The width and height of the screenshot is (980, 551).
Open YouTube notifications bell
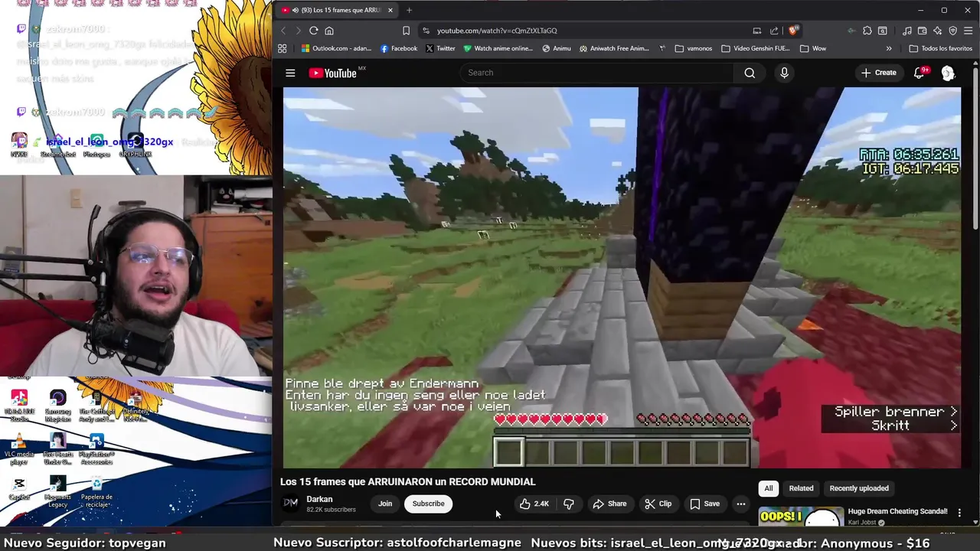[919, 73]
